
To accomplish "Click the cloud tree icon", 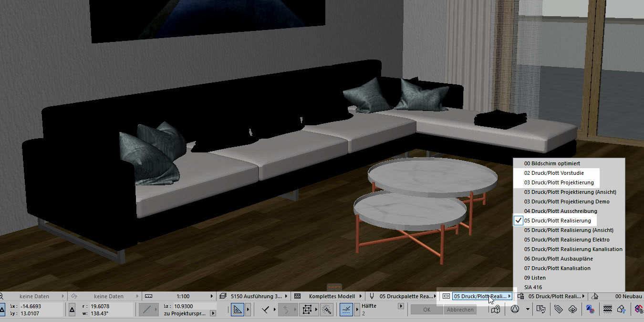I will point(573,310).
